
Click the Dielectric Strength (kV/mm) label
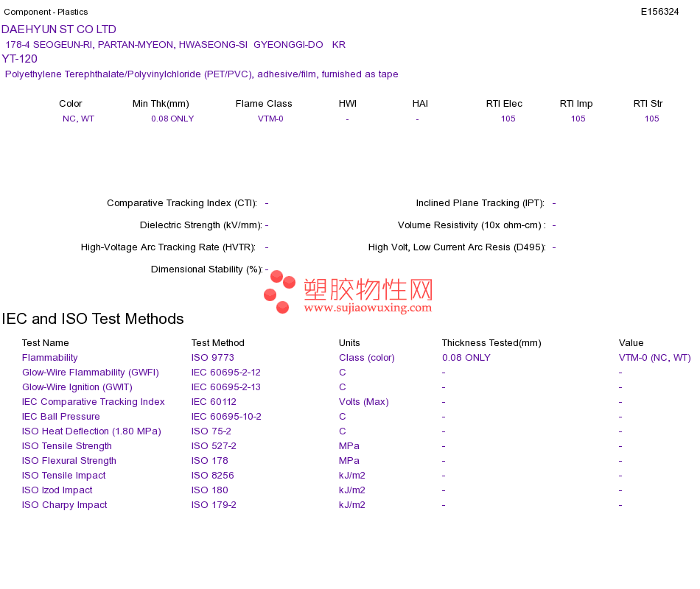(x=200, y=225)
